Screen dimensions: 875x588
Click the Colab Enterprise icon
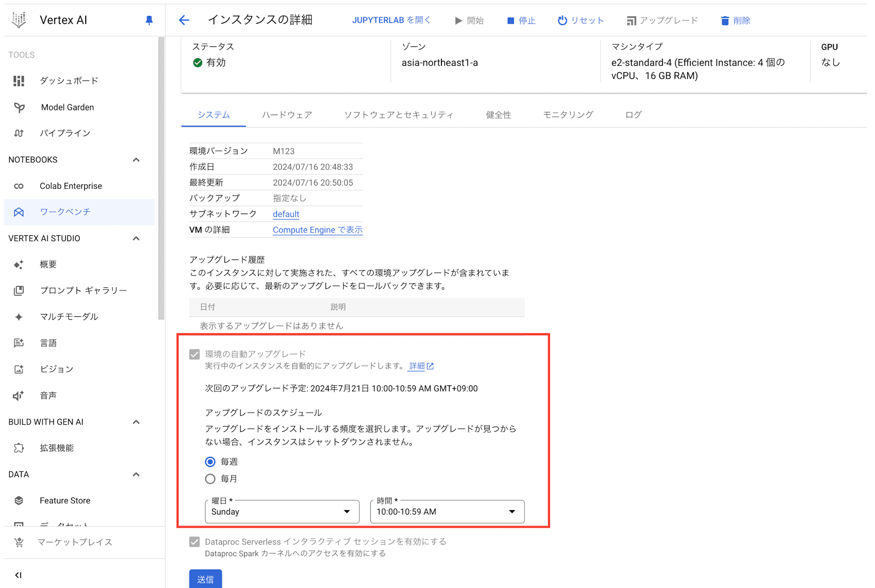point(19,186)
